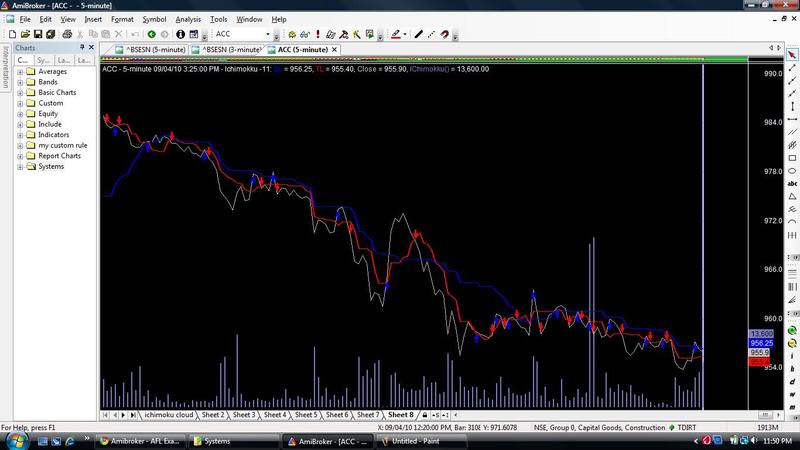Click the yellow zoom-out globe icon

click(792, 343)
